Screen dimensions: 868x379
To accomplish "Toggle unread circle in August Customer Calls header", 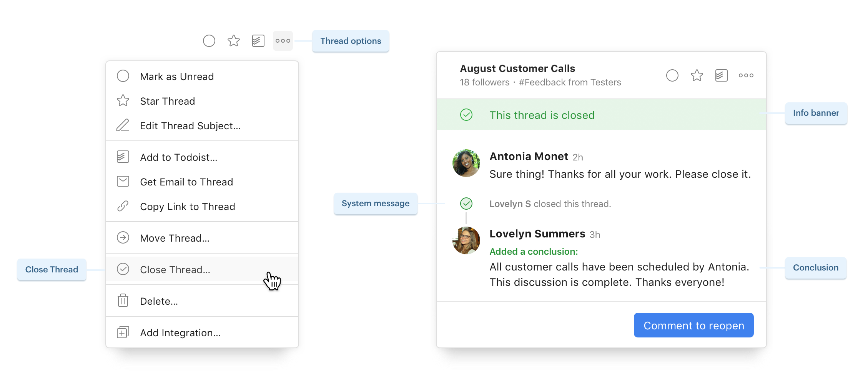I will [672, 75].
